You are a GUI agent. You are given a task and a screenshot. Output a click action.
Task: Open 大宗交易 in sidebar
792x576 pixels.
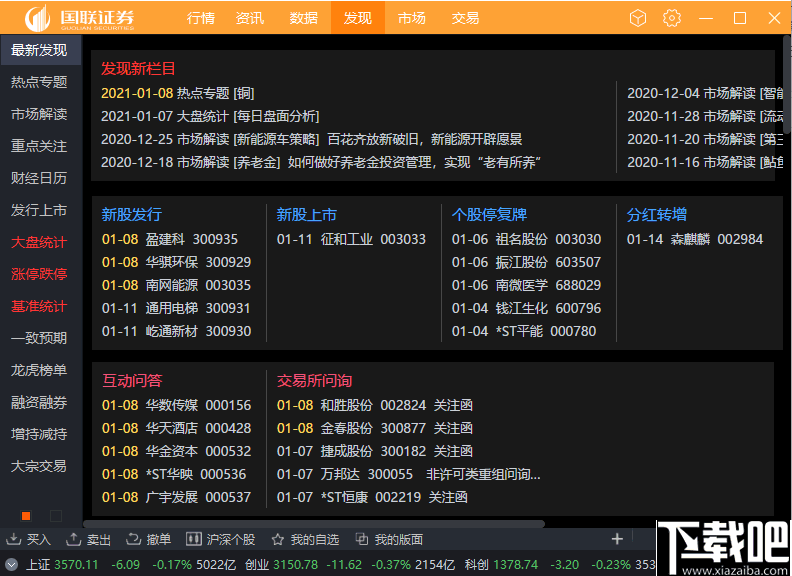pyautogui.click(x=39, y=466)
